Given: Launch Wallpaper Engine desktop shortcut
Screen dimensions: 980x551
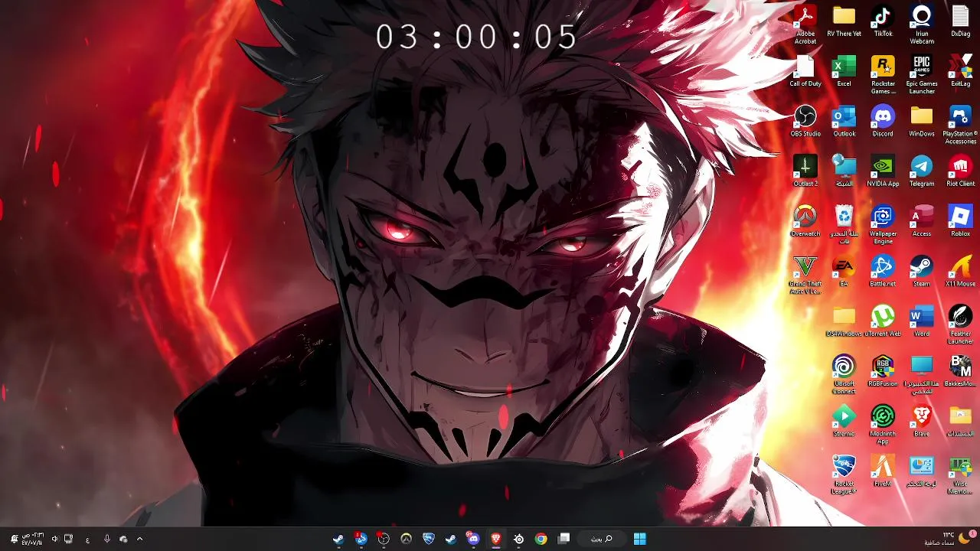Looking at the screenshot, I should click(x=883, y=224).
